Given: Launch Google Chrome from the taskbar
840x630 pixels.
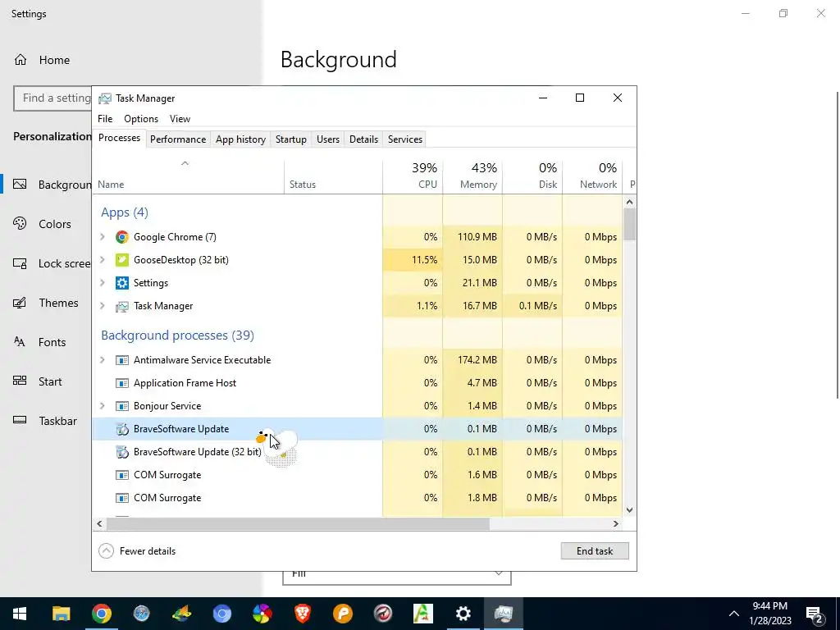Looking at the screenshot, I should click(101, 614).
